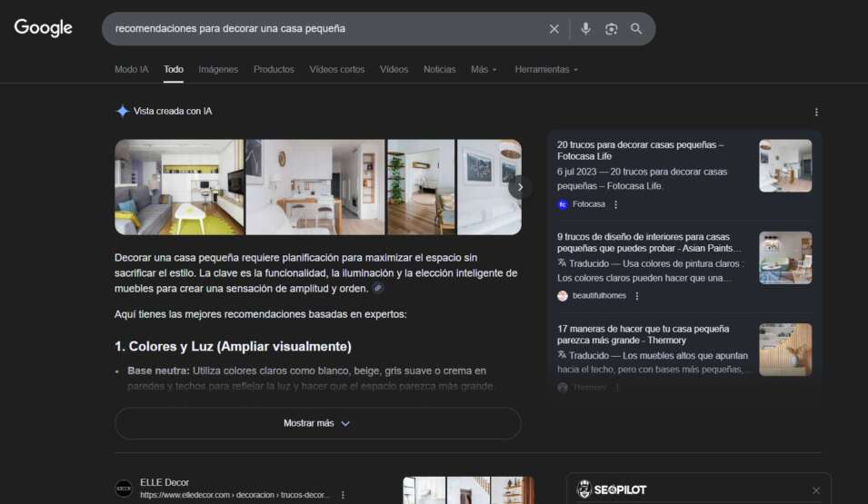Viewport: 868px width, 504px height.
Task: Click the Google logo
Action: [44, 27]
